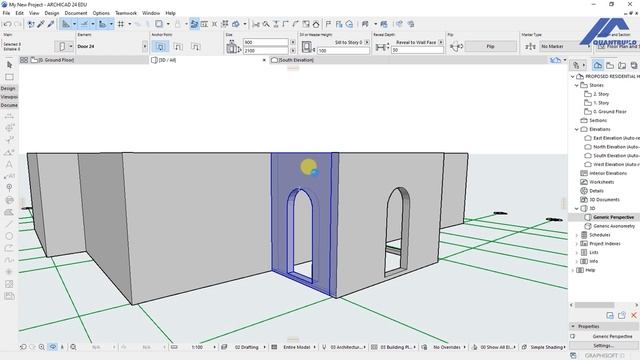640x360 pixels.
Task: Click the door width field showing 900
Action: [x=266, y=42]
